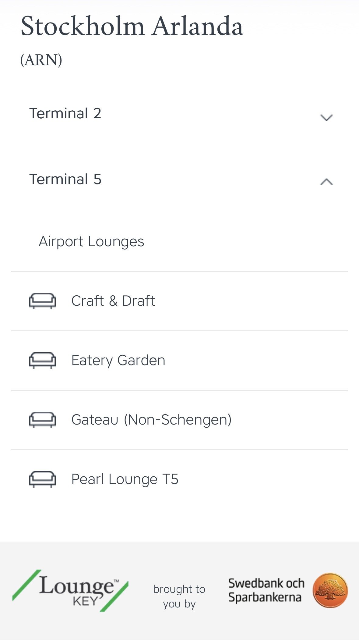359x644 pixels.
Task: Click the 'brought to you by' text
Action: click(x=179, y=596)
